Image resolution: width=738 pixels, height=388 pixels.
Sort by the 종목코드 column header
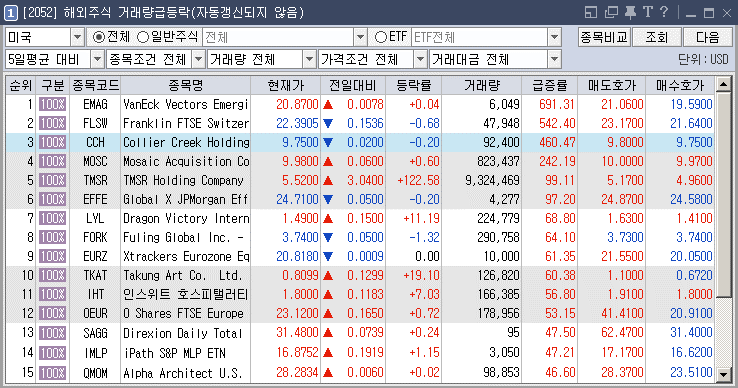tap(96, 85)
